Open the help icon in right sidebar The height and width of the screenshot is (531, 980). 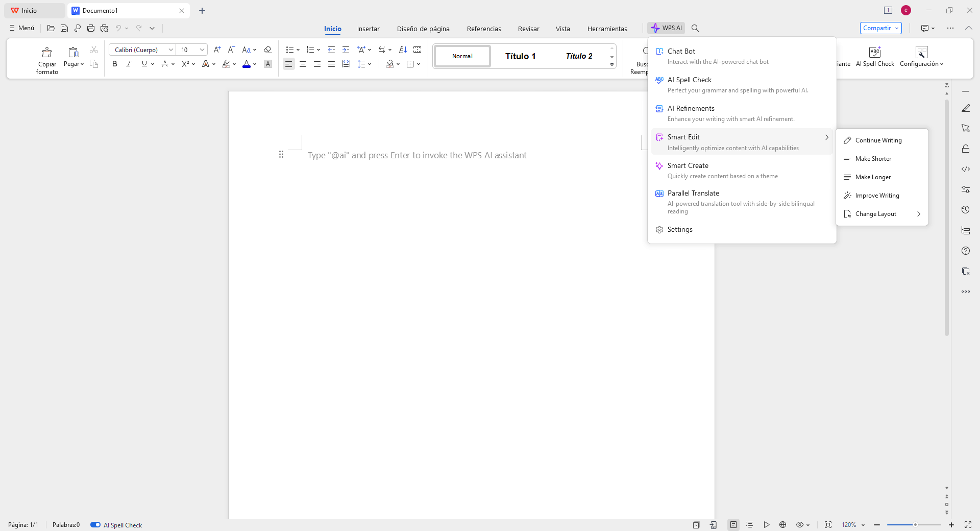pyautogui.click(x=965, y=251)
